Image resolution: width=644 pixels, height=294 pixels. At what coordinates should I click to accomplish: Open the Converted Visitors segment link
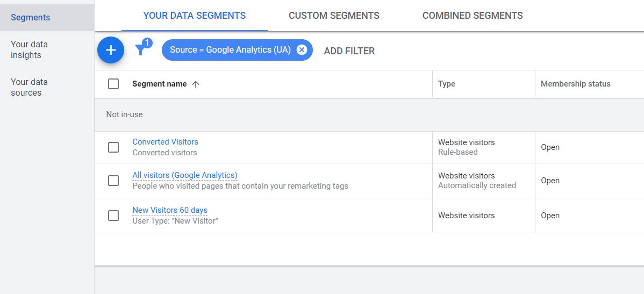coord(165,142)
